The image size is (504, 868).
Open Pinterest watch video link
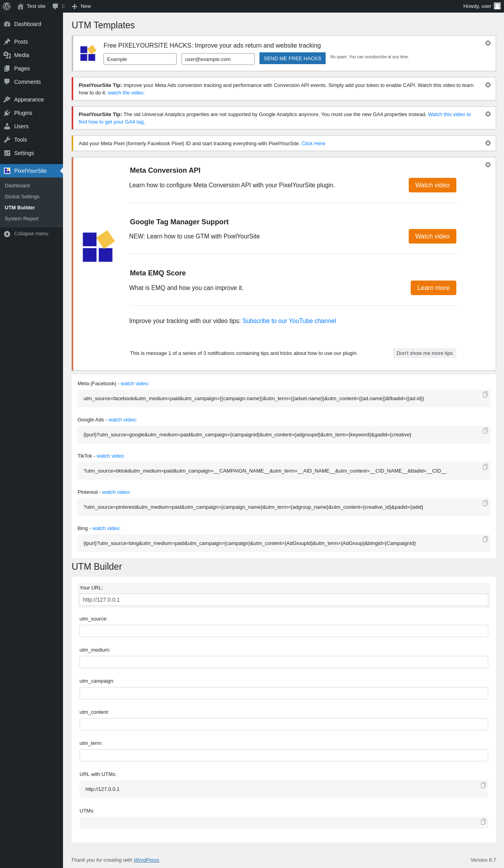[117, 492]
